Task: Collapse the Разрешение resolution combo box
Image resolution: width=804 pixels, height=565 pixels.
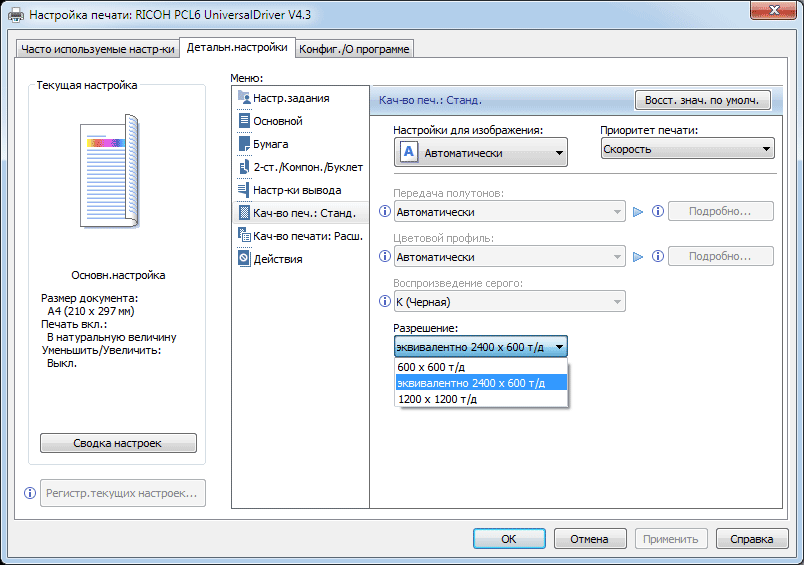Action: (560, 347)
